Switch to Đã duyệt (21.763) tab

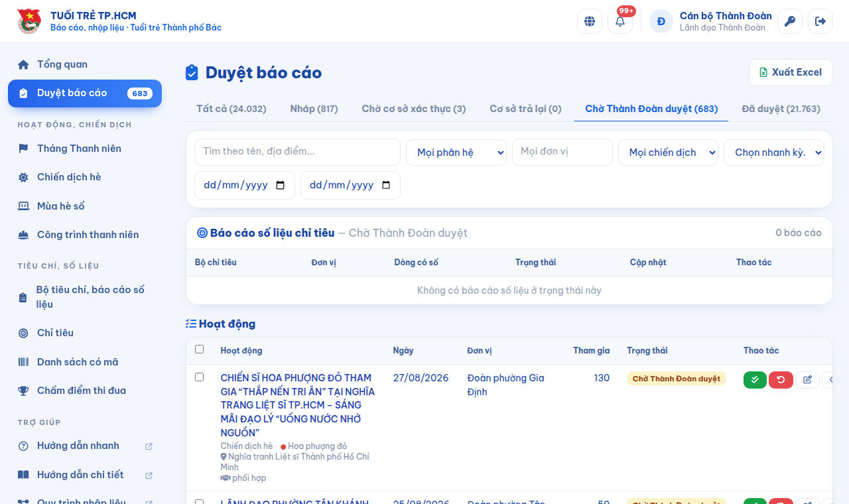click(x=781, y=109)
